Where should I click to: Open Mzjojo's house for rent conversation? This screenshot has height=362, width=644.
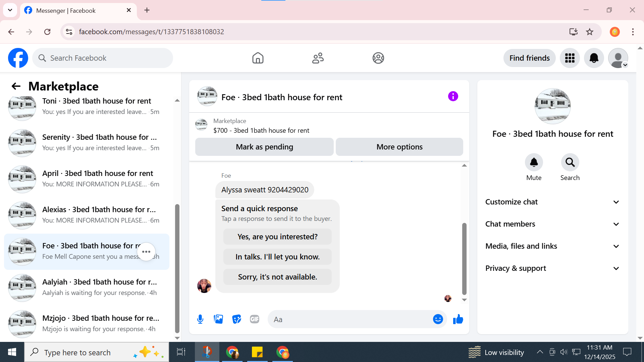(87, 324)
